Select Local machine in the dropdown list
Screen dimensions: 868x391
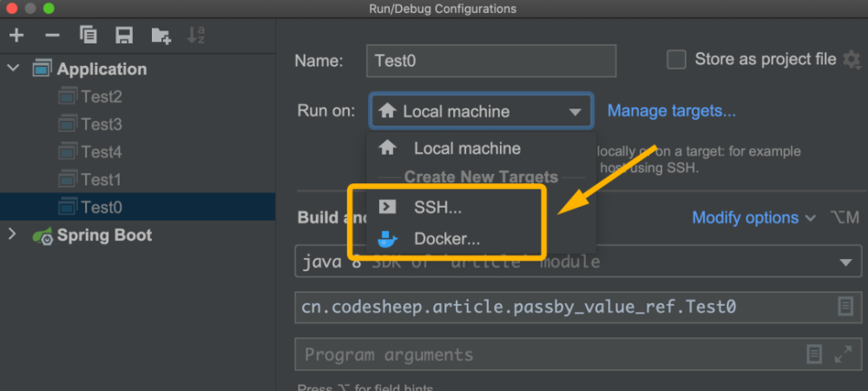[x=466, y=149]
